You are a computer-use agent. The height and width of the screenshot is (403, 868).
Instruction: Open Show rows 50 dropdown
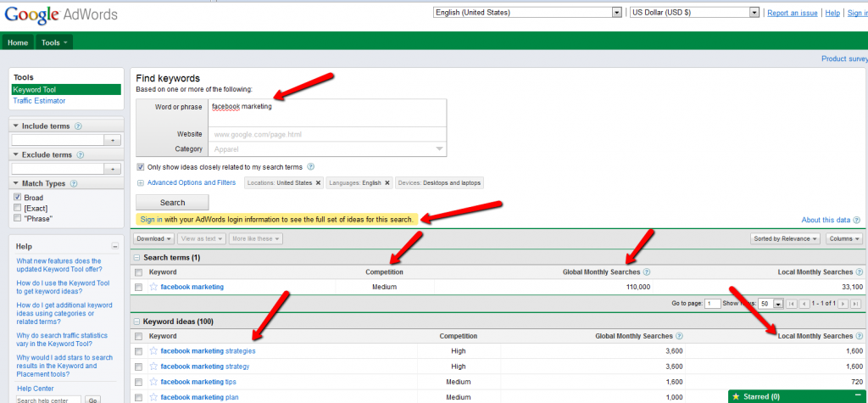click(771, 304)
